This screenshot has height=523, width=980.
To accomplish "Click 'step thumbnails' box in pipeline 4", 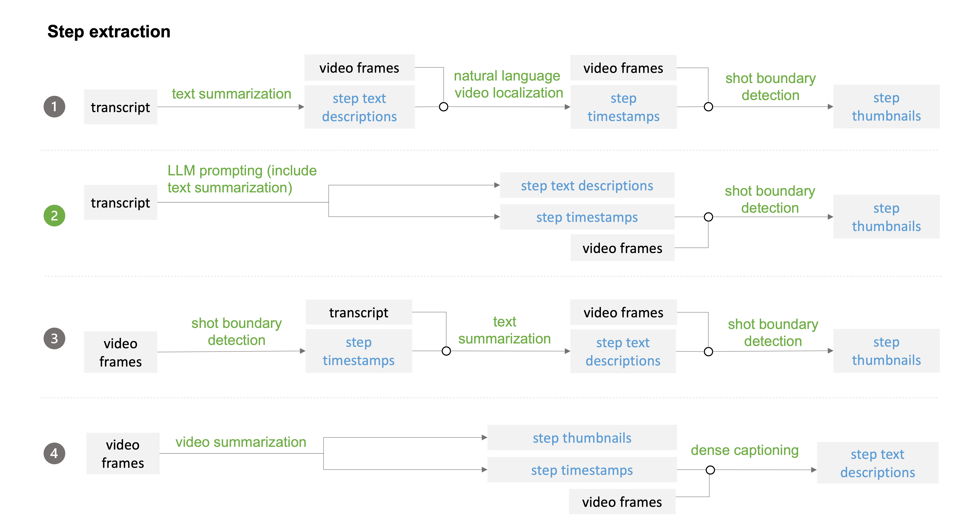I will pyautogui.click(x=582, y=438).
